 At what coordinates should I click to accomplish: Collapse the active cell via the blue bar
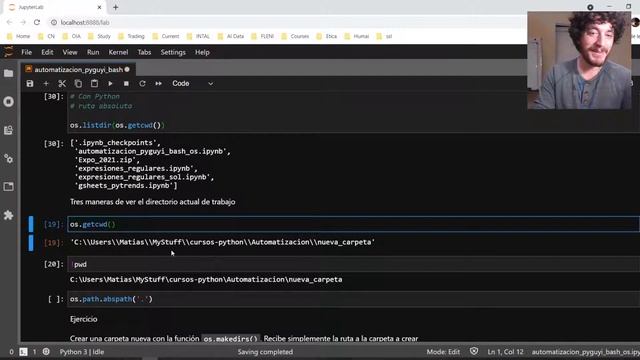pos(31,224)
